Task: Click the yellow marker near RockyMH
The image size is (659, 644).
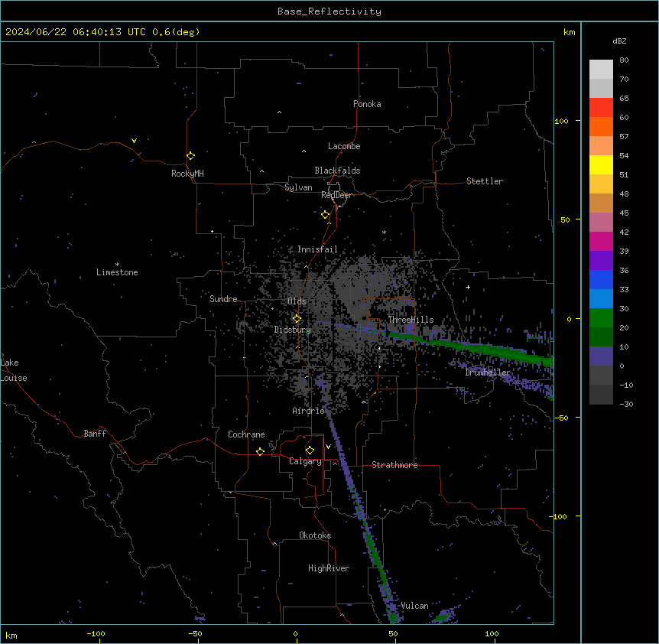Action: [190, 155]
